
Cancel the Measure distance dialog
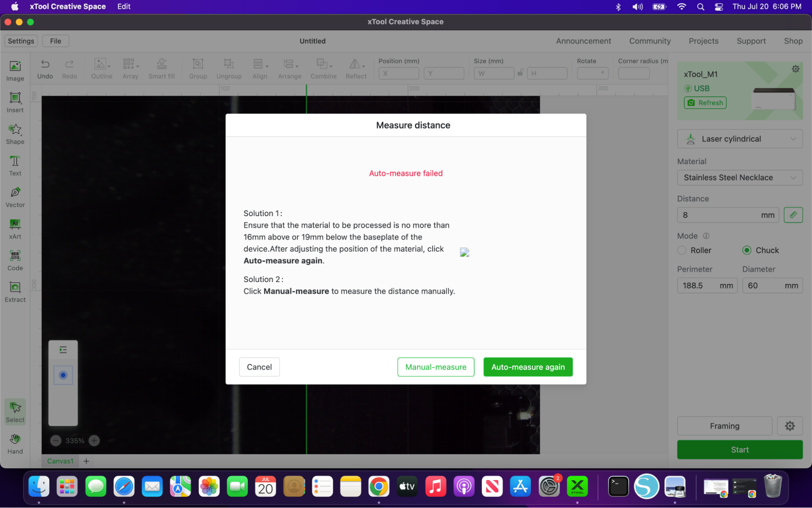pos(259,367)
